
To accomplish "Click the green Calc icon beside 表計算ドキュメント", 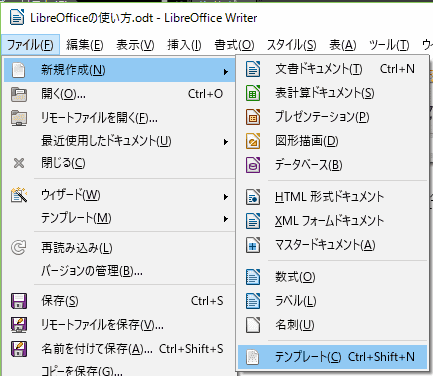I will 253,93.
